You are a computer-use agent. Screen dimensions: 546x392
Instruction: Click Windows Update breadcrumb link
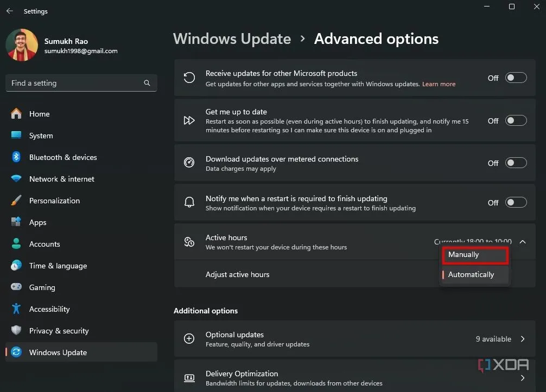232,38
